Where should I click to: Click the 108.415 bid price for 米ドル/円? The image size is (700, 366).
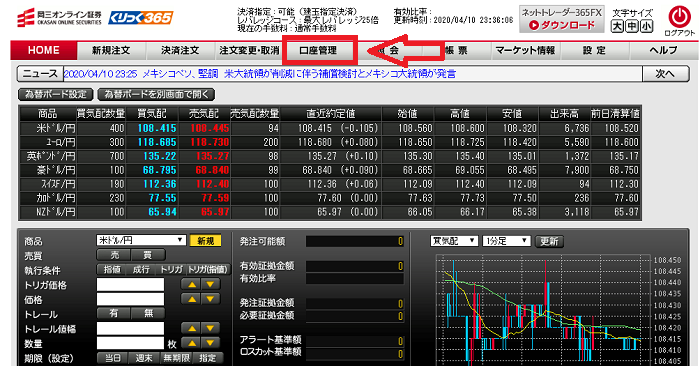157,128
